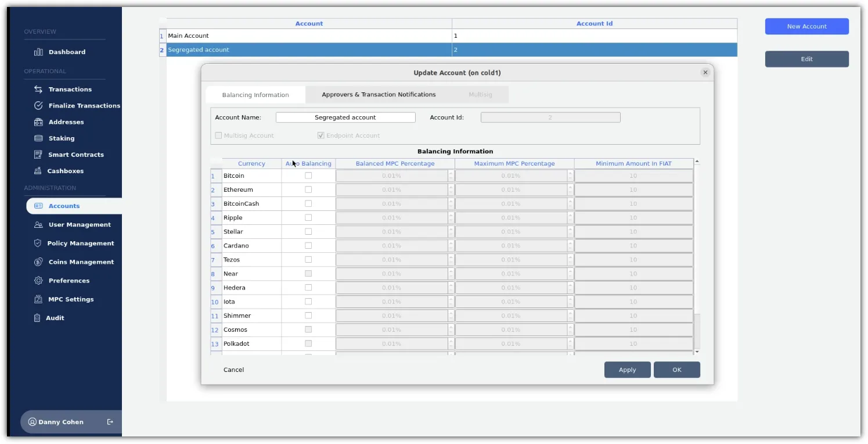Click the logout icon beside Danny Cohen
Image resolution: width=868 pixels, height=444 pixels.
pyautogui.click(x=110, y=422)
